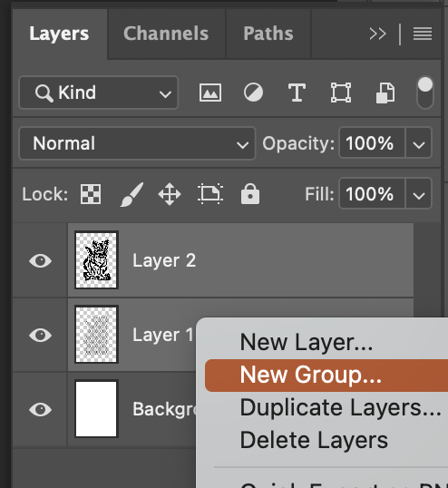Switch to the Channels tab

coord(166,34)
